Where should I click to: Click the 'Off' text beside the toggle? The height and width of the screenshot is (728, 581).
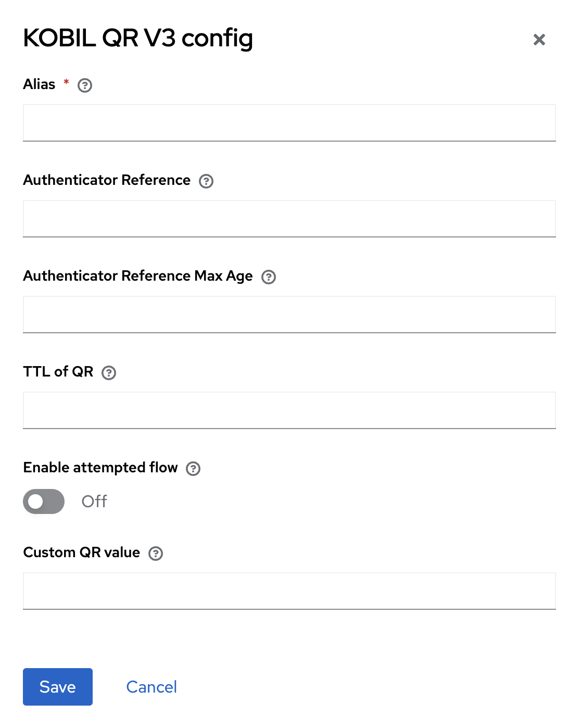(94, 501)
